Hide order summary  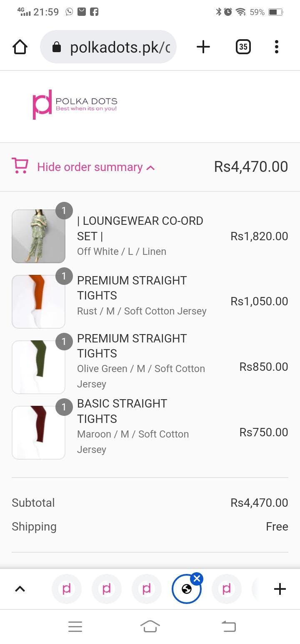click(96, 167)
